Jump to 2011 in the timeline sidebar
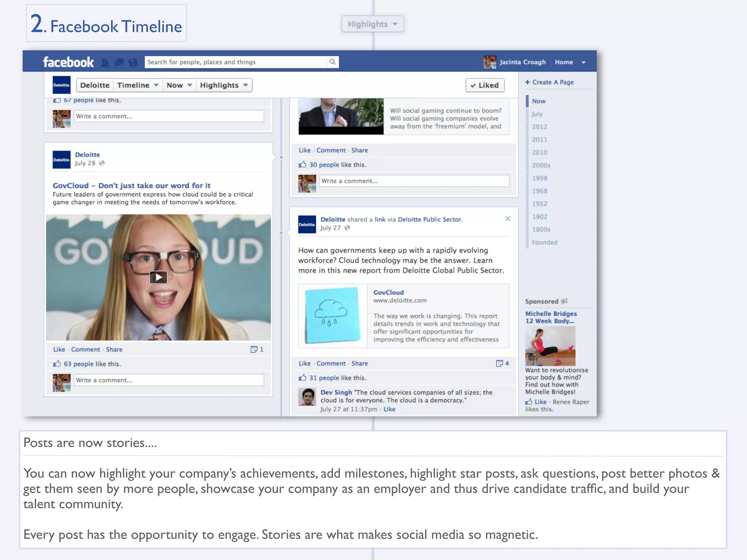The height and width of the screenshot is (560, 747). [x=539, y=139]
